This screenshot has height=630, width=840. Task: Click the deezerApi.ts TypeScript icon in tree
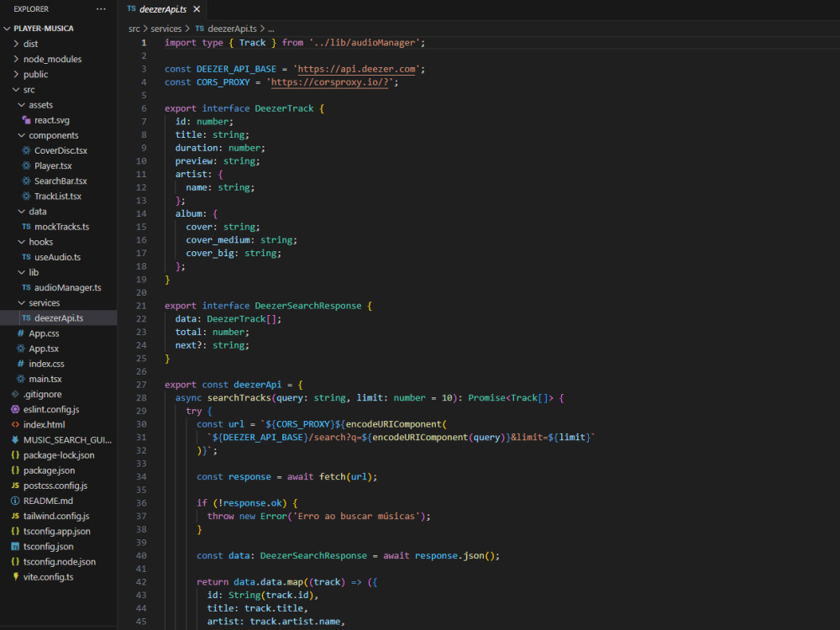26,318
